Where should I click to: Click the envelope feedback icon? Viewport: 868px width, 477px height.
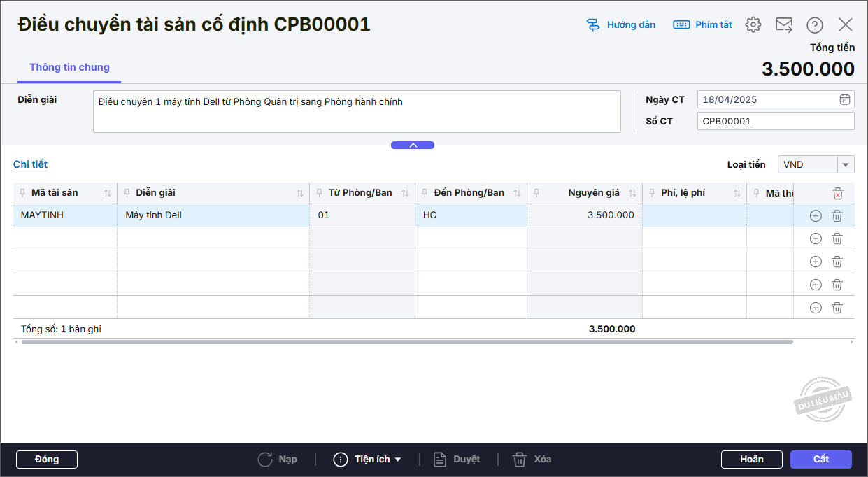784,24
